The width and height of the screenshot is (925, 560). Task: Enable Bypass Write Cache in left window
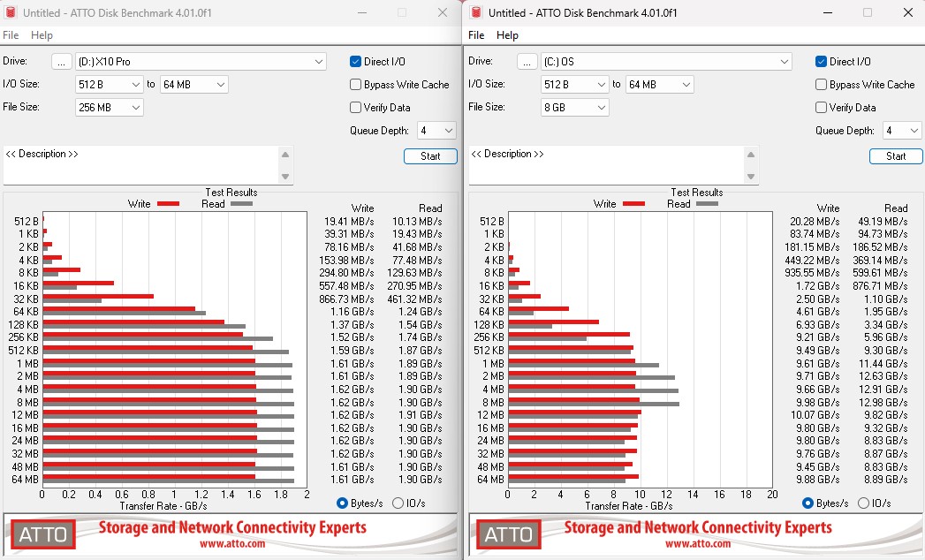coord(355,85)
